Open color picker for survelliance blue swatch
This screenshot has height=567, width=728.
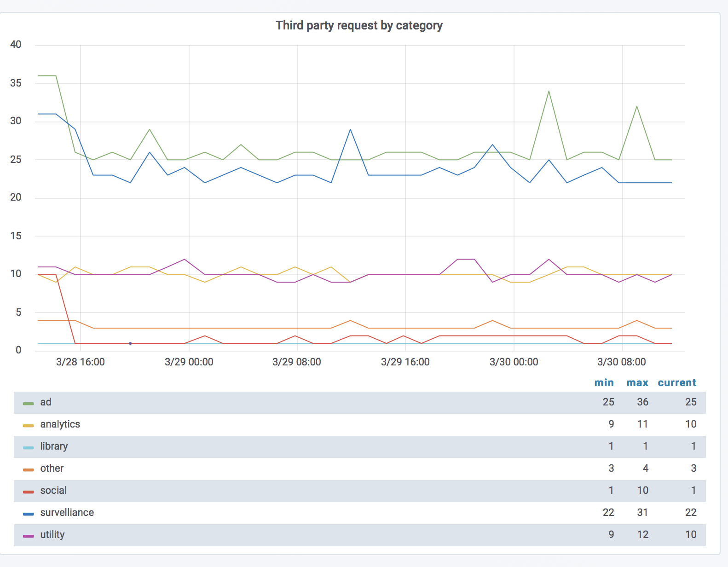(x=29, y=514)
